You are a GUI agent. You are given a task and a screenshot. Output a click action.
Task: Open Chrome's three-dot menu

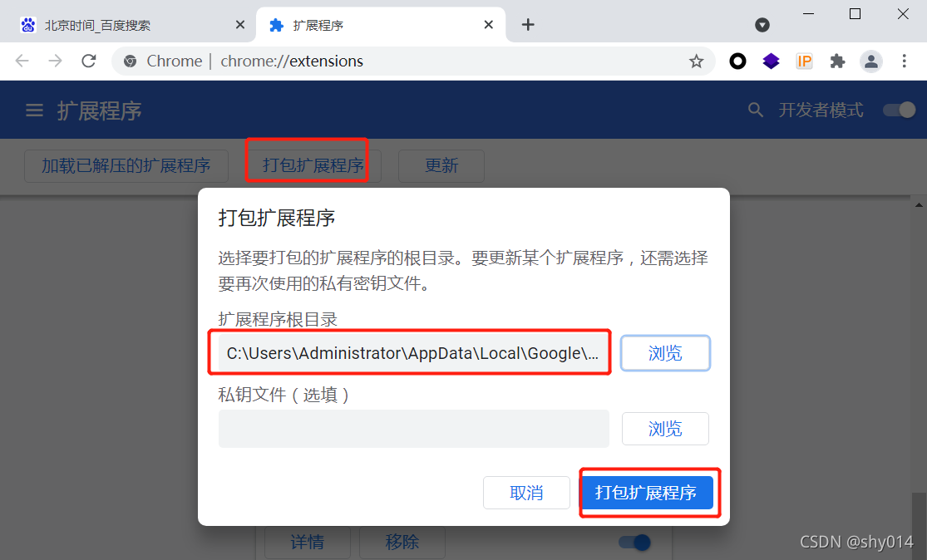point(904,61)
